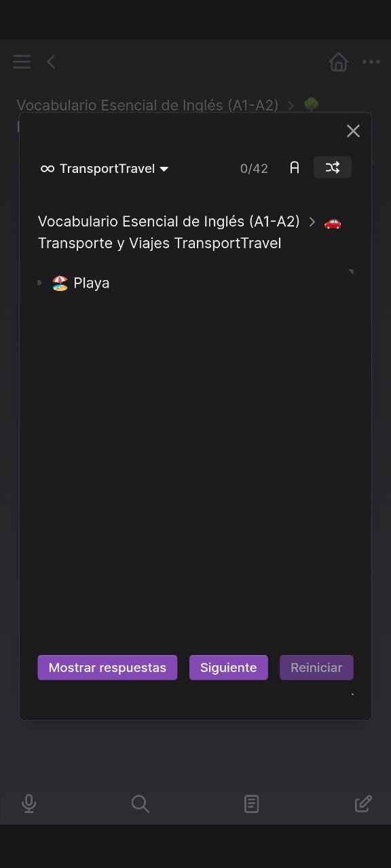Viewport: 391px width, 868px height.
Task: Open the three-dots more options menu
Action: click(371, 62)
